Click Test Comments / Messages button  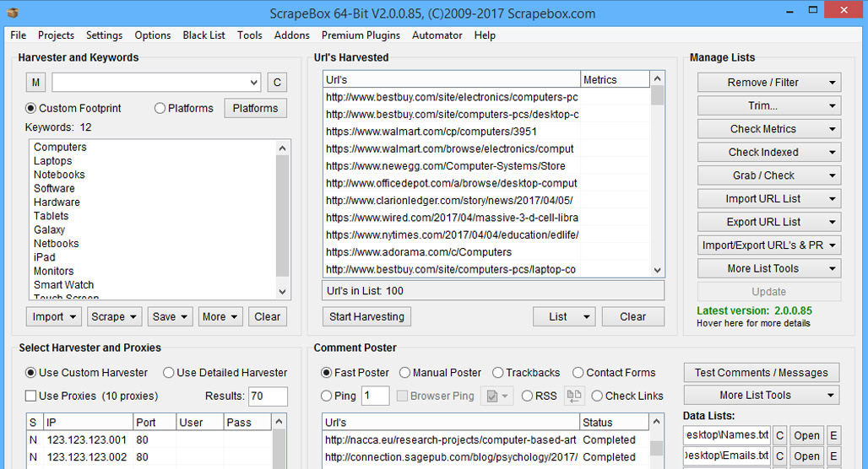[761, 373]
